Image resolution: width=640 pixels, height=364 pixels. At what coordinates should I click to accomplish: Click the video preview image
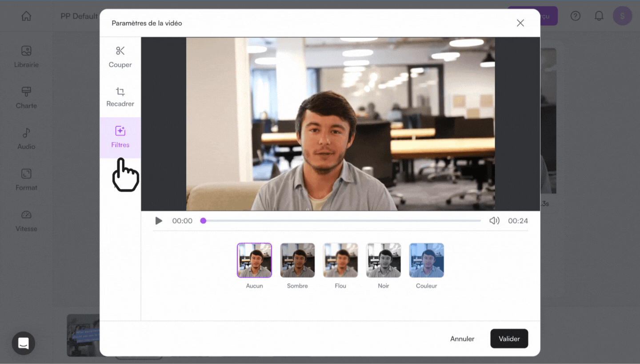[340, 124]
